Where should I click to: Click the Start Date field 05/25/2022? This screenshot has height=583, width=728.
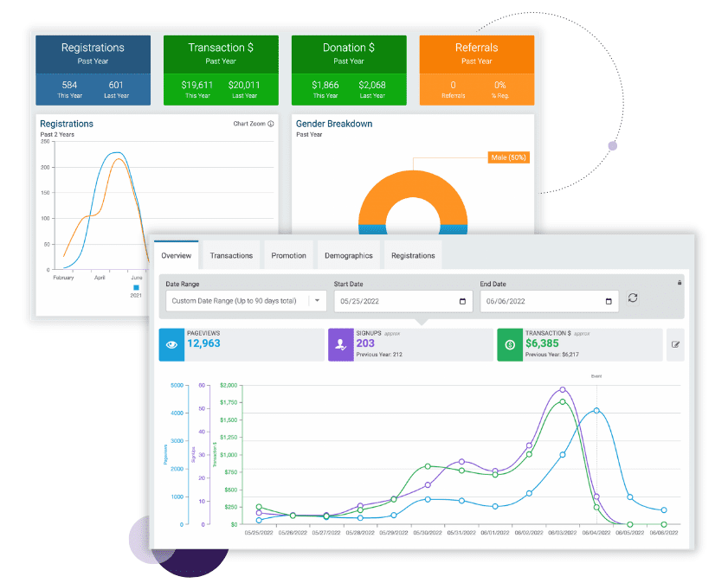pyautogui.click(x=403, y=302)
